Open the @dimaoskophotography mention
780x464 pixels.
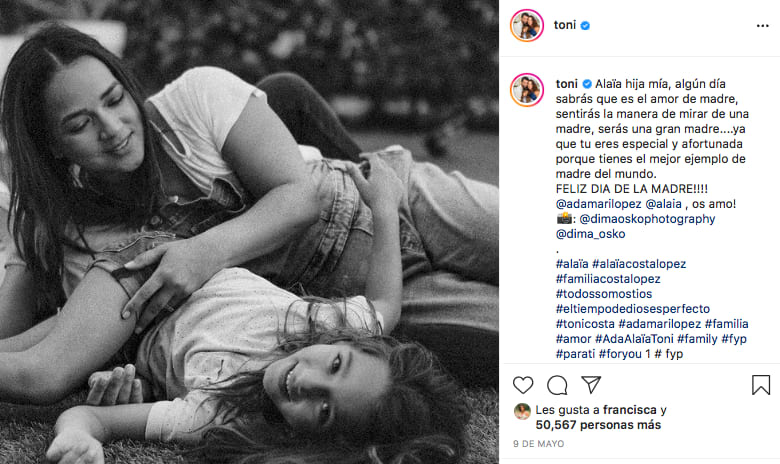(x=638, y=218)
